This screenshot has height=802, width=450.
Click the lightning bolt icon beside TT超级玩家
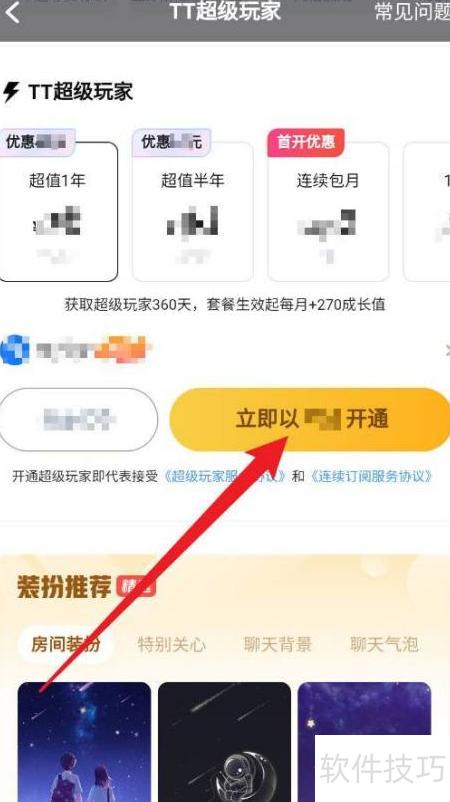[11, 92]
